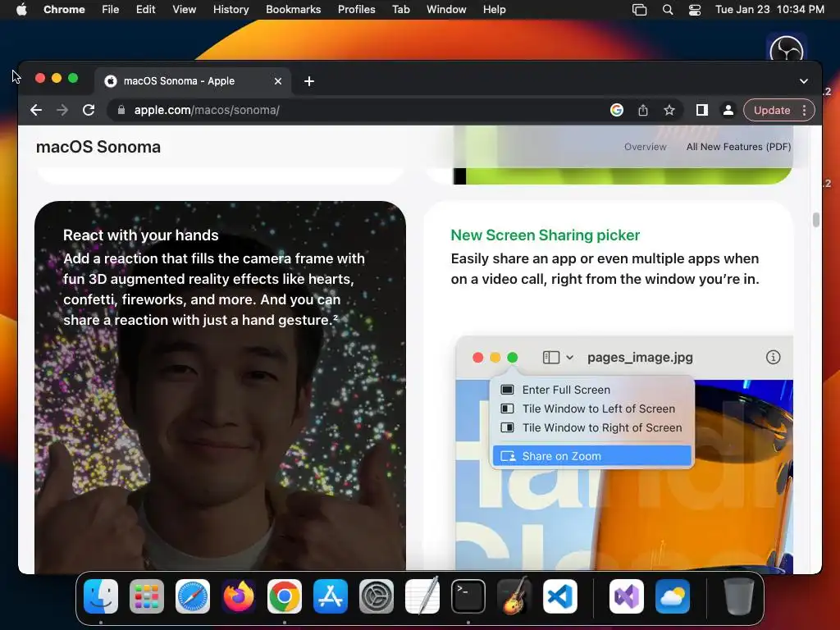Click the page's vertical scrollbar thumb
This screenshot has width=840, height=630.
coord(815,220)
